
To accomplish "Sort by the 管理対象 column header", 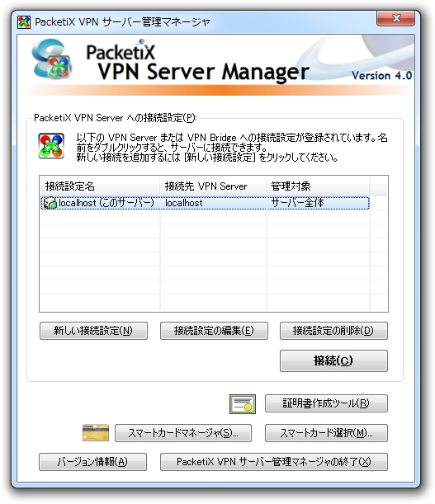I will [318, 186].
